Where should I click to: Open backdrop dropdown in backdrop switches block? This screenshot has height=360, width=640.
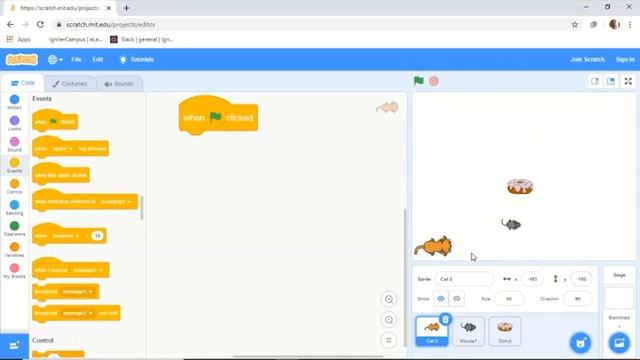tap(116, 202)
